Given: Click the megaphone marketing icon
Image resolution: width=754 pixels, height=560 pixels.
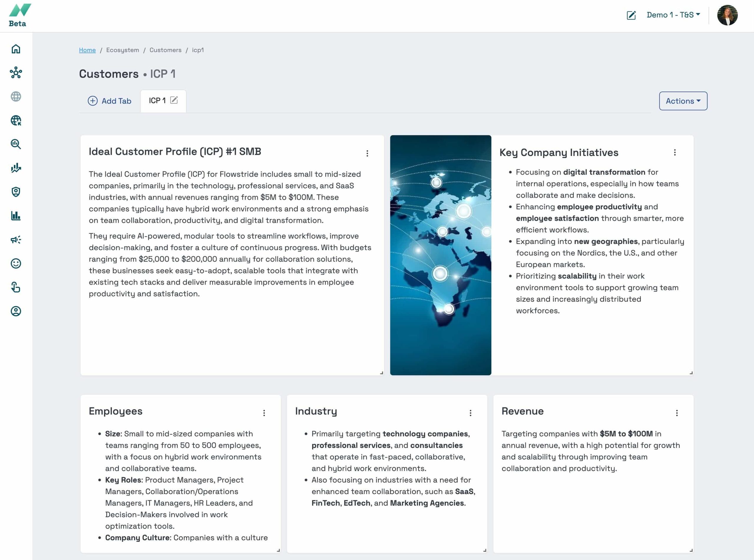Looking at the screenshot, I should [x=16, y=240].
